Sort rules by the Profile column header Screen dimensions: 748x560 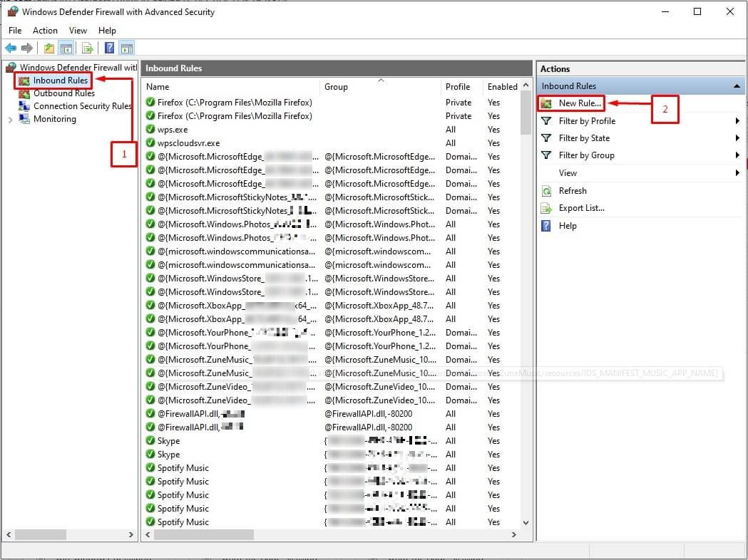[462, 87]
